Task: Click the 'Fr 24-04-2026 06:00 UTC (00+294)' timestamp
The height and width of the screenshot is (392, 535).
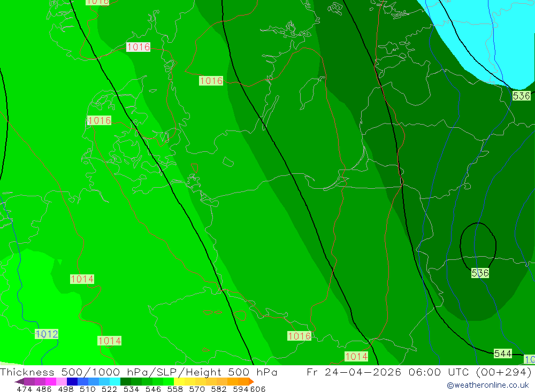Action: 419,372
